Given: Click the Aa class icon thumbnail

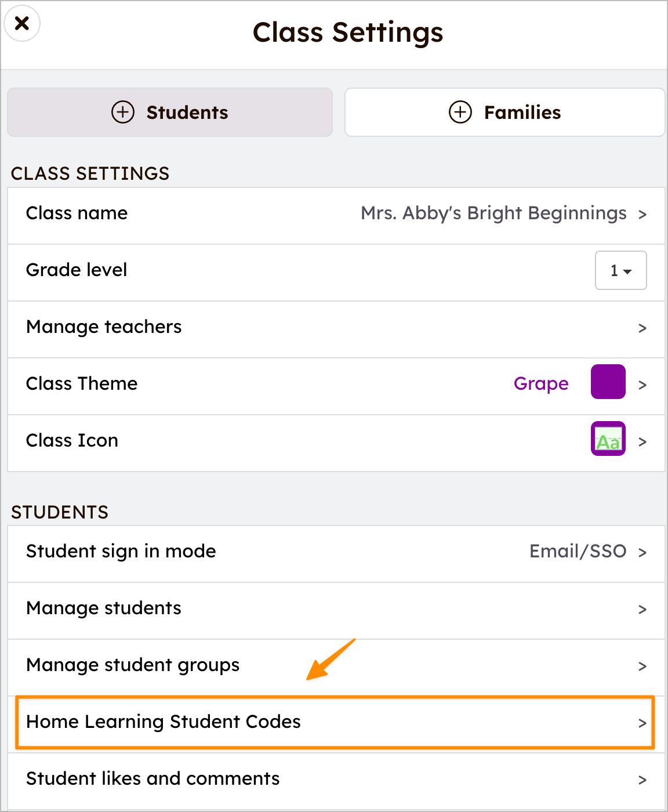Looking at the screenshot, I should [x=608, y=438].
